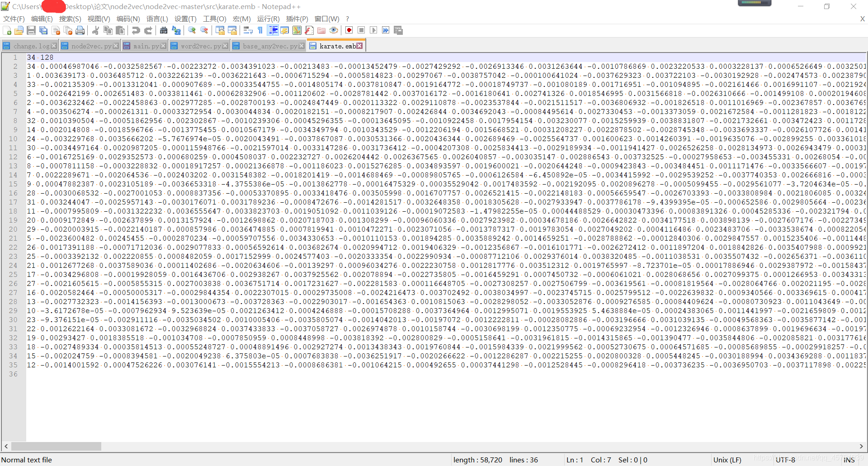868x466 pixels.
Task: Open the 视图(V) menu
Action: pyautogui.click(x=99, y=19)
